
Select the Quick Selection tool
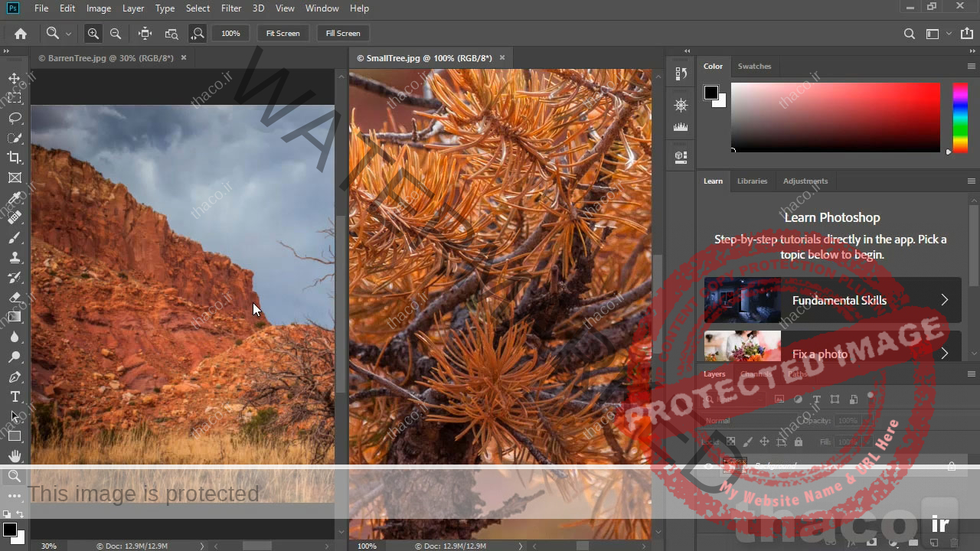[15, 138]
